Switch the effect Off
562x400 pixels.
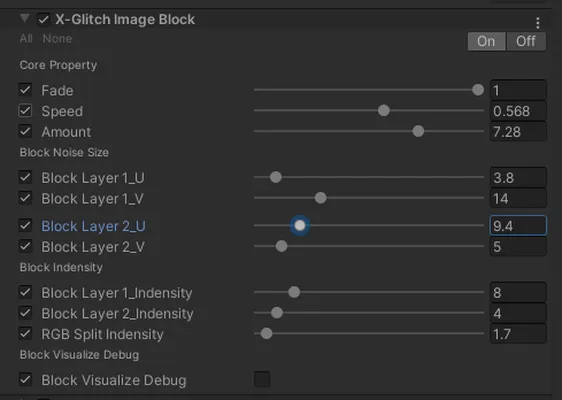point(526,41)
